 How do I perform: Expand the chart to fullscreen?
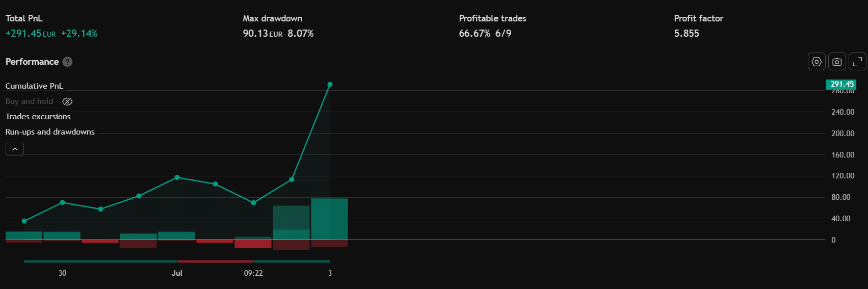click(x=857, y=62)
